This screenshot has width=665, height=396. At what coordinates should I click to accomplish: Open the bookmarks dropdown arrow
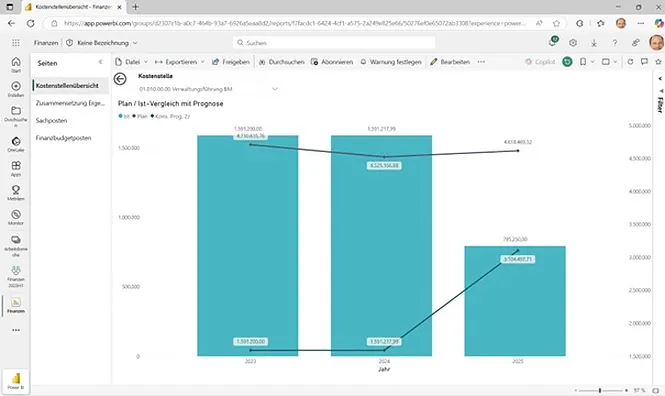tap(592, 62)
